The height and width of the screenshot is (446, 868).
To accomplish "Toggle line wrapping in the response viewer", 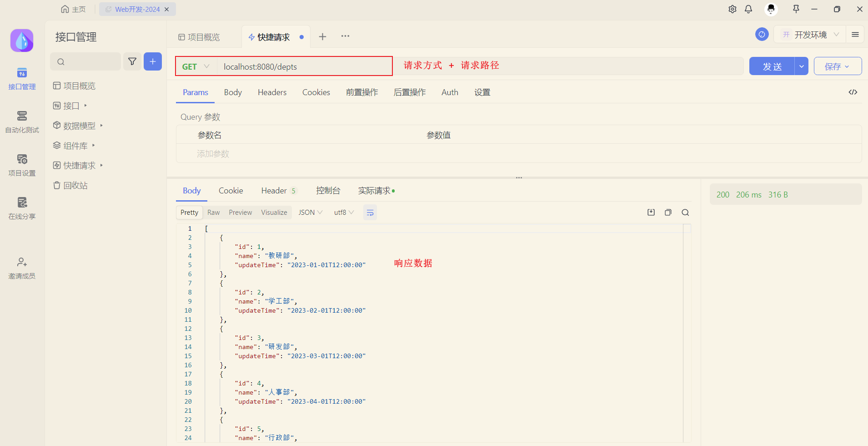I will click(x=370, y=212).
